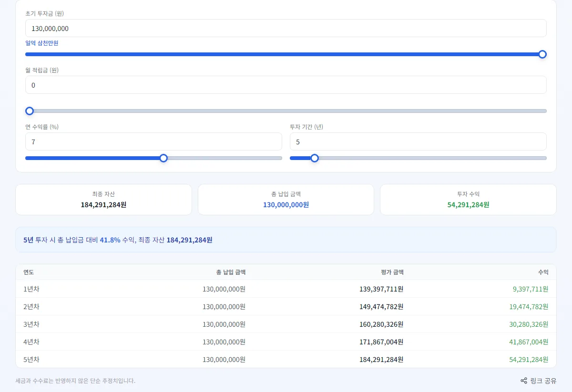Select the 2년차 row label
This screenshot has height=392, width=572.
coord(31,307)
